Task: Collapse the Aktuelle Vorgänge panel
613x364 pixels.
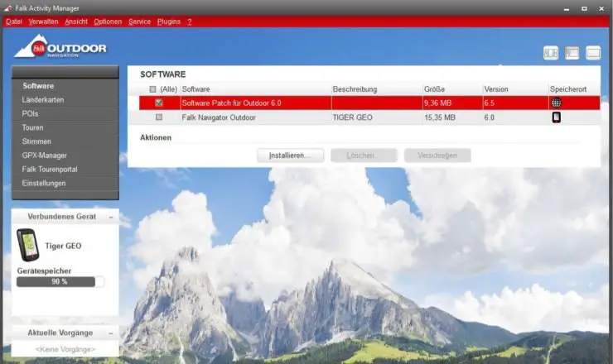Action: tap(111, 333)
